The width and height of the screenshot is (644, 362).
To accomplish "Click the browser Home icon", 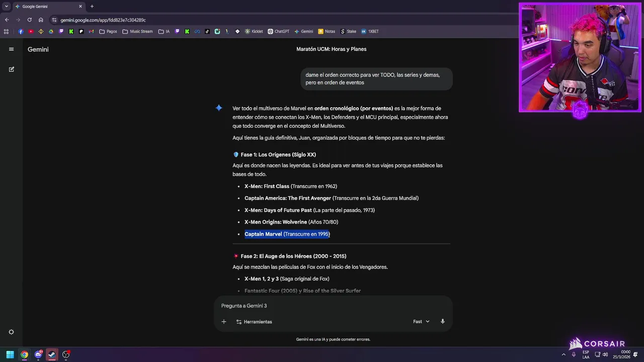I will [41, 20].
